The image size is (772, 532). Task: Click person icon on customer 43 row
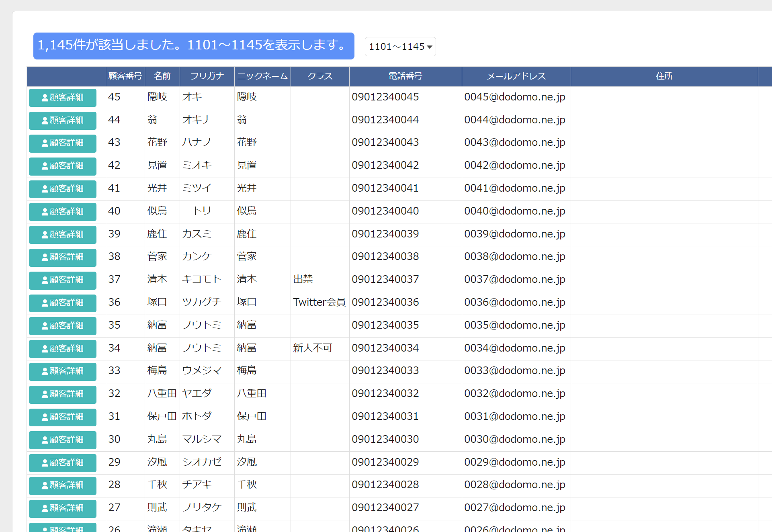(45, 143)
